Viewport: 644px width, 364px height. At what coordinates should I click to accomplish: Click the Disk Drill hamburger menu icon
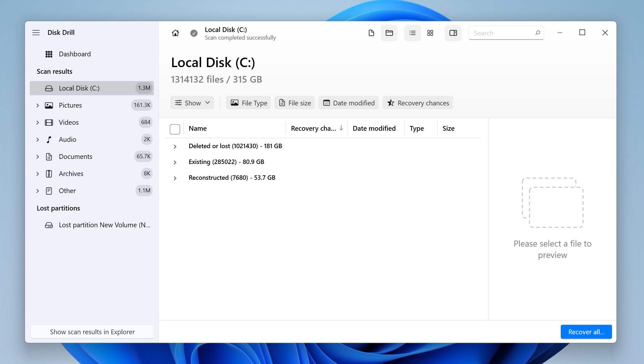[36, 32]
